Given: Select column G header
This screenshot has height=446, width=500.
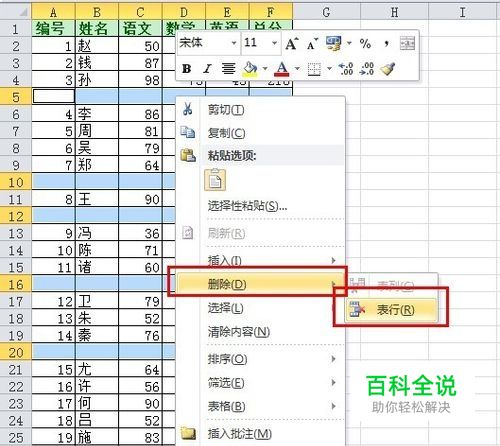Looking at the screenshot, I should coord(326,13).
